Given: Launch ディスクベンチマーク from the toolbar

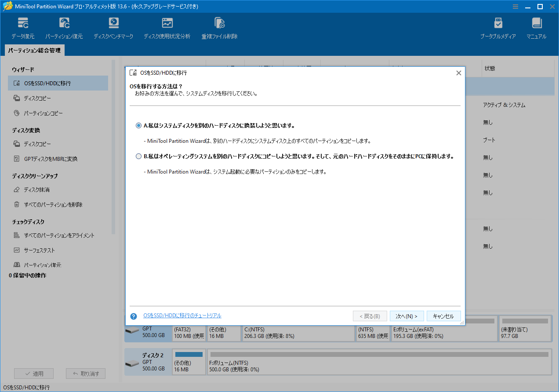Looking at the screenshot, I should tap(113, 26).
